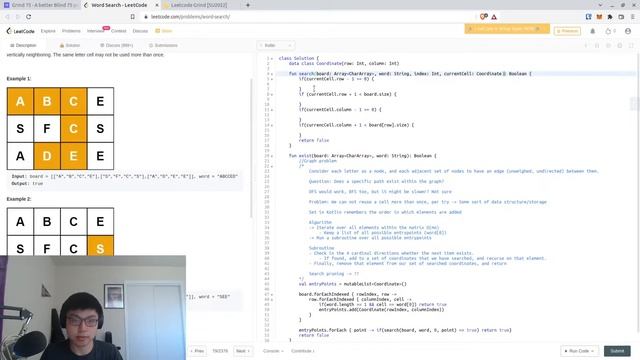Open the puzzle-piece extensions icon

[610, 17]
